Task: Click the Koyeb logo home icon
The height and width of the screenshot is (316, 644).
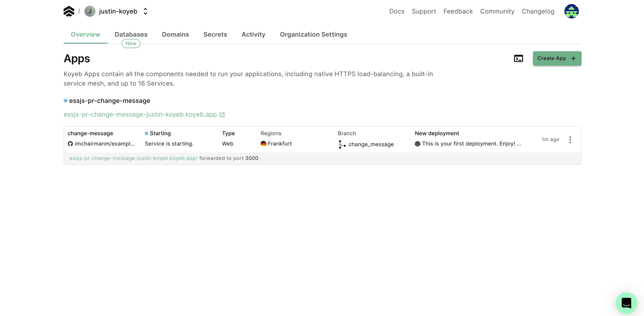Action: [69, 11]
